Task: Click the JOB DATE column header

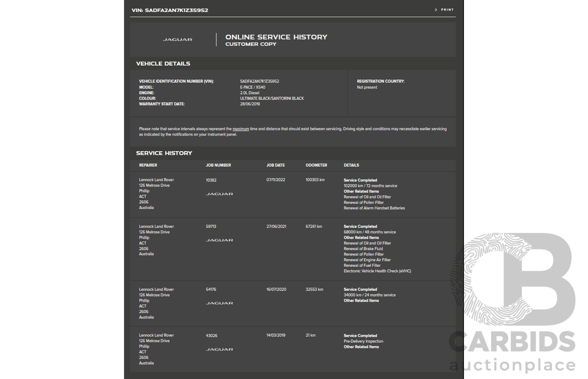Action: tap(276, 165)
